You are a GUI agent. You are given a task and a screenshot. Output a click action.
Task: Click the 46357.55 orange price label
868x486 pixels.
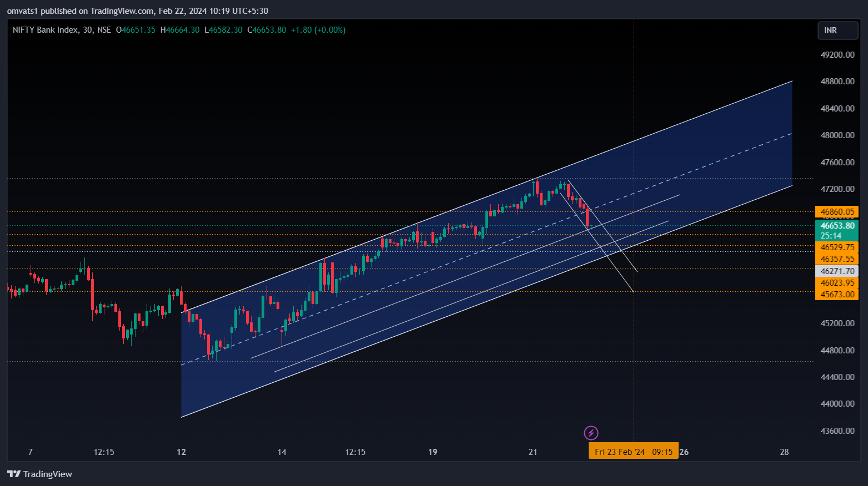(x=837, y=259)
